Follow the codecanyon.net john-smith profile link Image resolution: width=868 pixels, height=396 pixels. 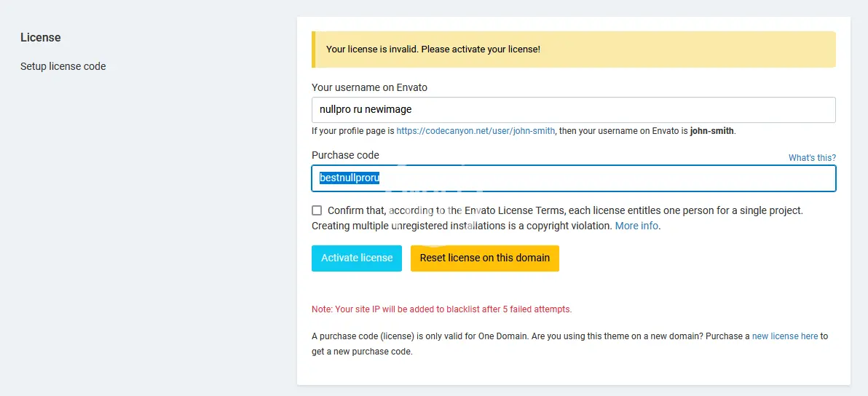pyautogui.click(x=476, y=131)
